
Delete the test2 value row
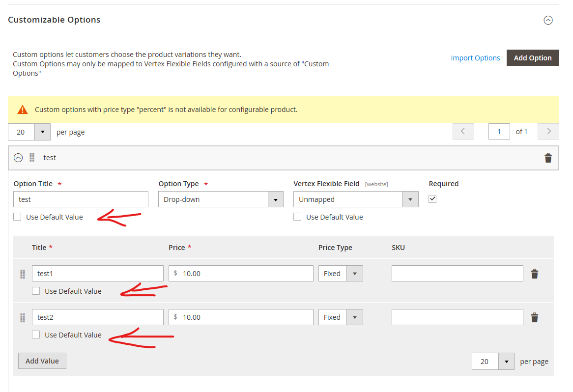point(535,318)
